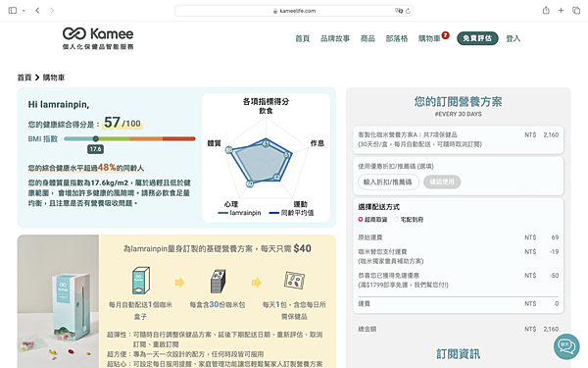Click the 各項指標得分 chart title
Viewport: 588px width, 368px height.
coord(266,101)
